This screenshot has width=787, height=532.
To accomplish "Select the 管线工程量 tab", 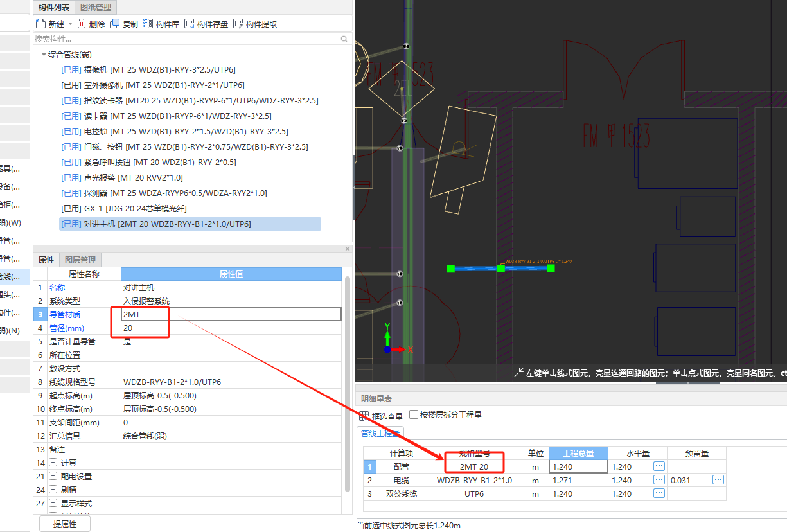I will (x=380, y=434).
